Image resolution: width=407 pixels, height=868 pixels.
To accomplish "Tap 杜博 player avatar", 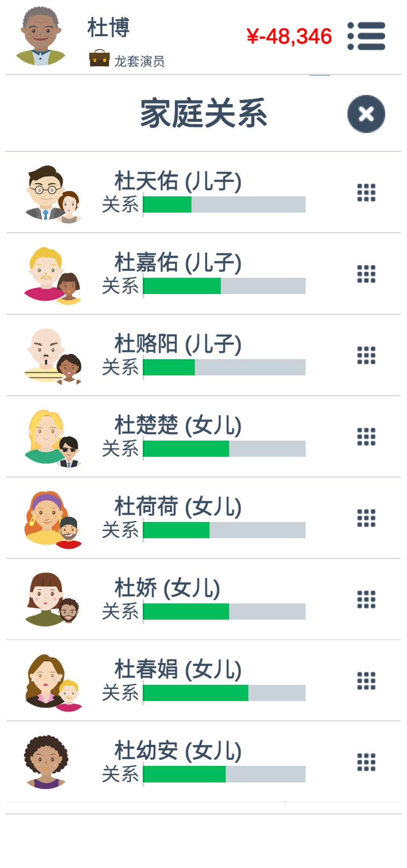I will point(40,36).
